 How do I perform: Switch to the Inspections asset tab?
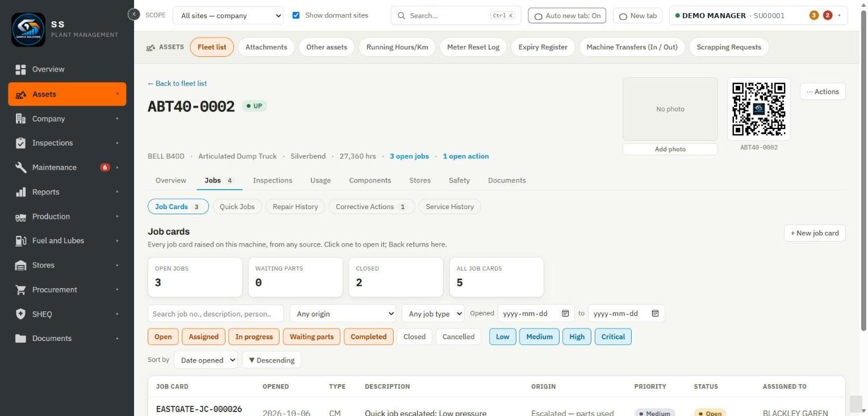pyautogui.click(x=273, y=180)
